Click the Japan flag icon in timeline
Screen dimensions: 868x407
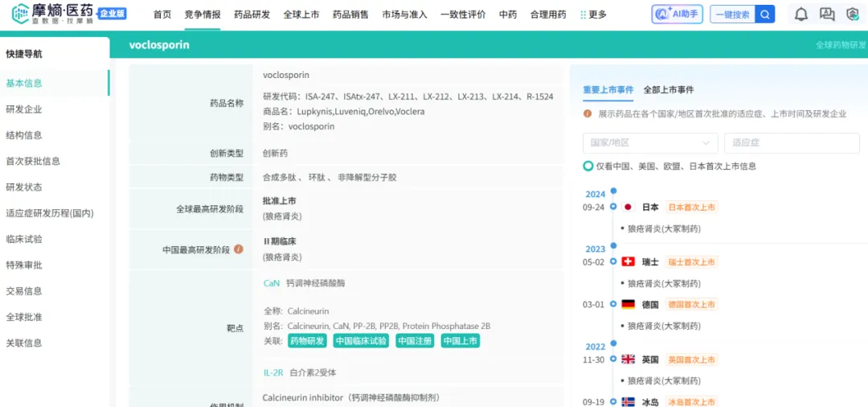[x=628, y=207]
